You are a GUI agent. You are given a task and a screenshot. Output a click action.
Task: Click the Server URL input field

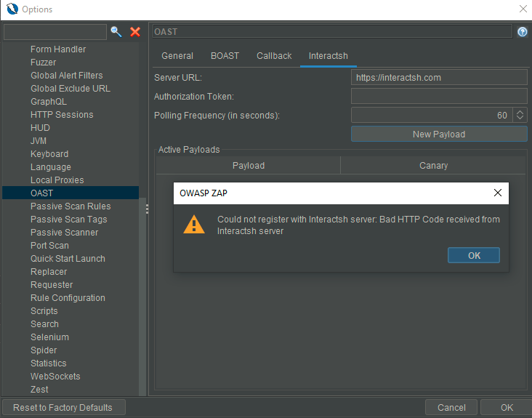(x=439, y=77)
